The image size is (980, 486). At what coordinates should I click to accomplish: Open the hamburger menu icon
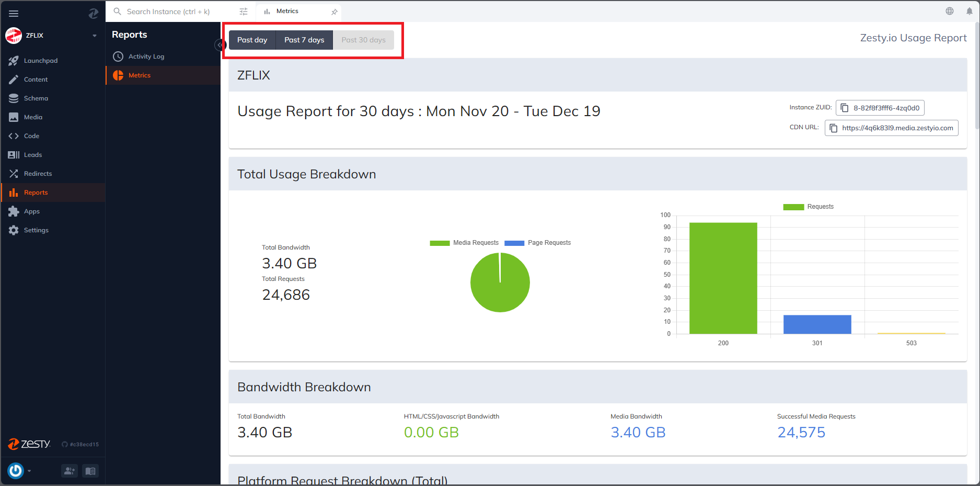pos(14,14)
